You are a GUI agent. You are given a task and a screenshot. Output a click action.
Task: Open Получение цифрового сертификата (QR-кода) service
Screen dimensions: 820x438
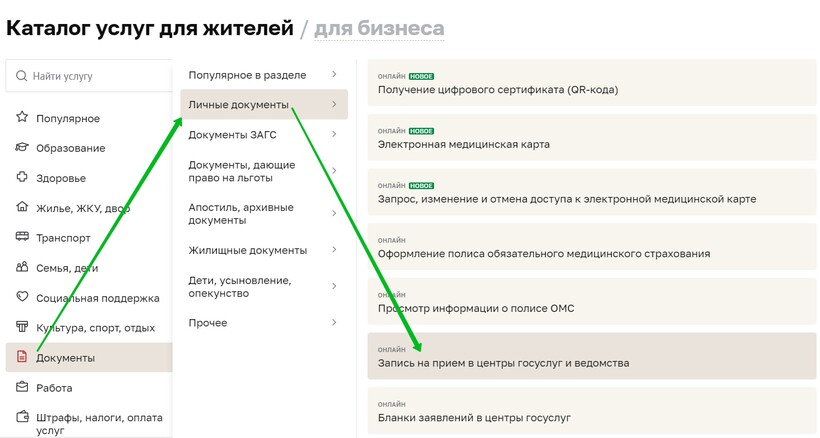(x=592, y=83)
